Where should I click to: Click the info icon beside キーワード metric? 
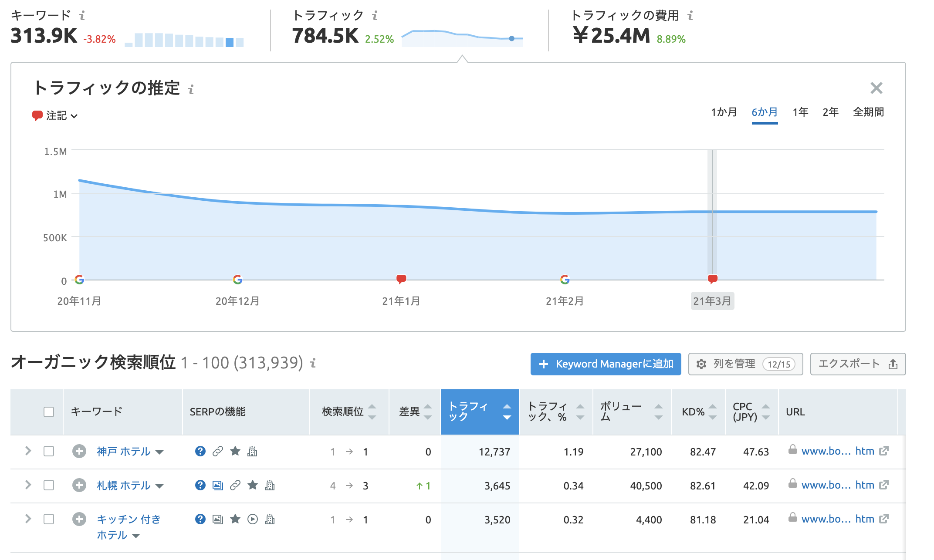coord(82,16)
